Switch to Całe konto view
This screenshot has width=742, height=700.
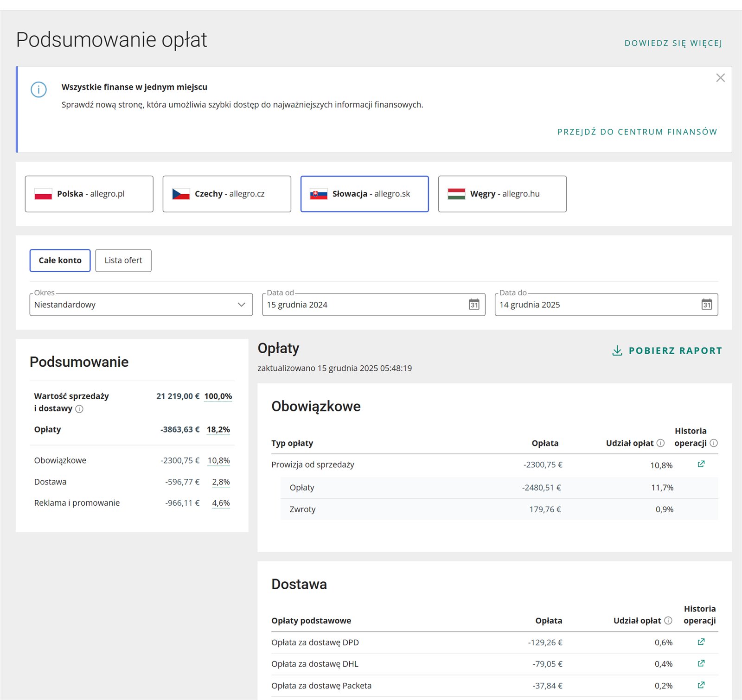tap(60, 261)
